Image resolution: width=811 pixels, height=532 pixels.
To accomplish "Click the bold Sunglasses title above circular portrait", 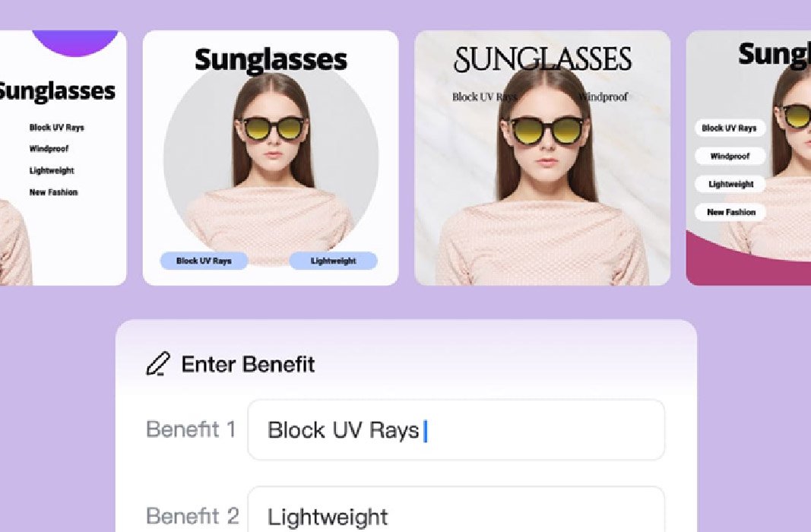I will click(x=271, y=60).
